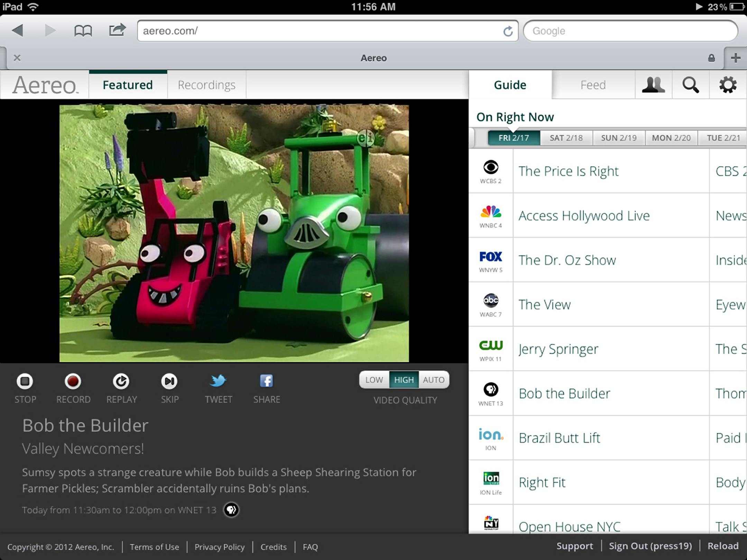The width and height of the screenshot is (747, 560).
Task: Open Safari bookmarks
Action: pyautogui.click(x=83, y=30)
